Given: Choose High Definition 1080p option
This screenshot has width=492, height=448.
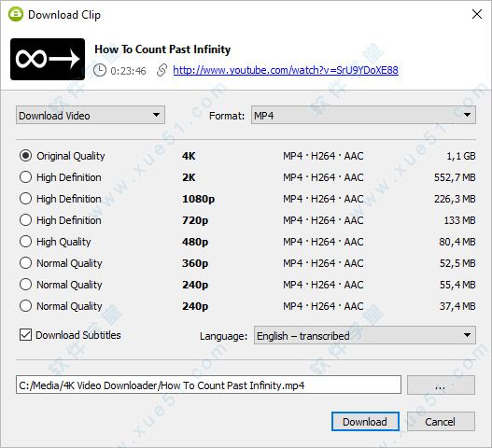Looking at the screenshot, I should click(25, 198).
